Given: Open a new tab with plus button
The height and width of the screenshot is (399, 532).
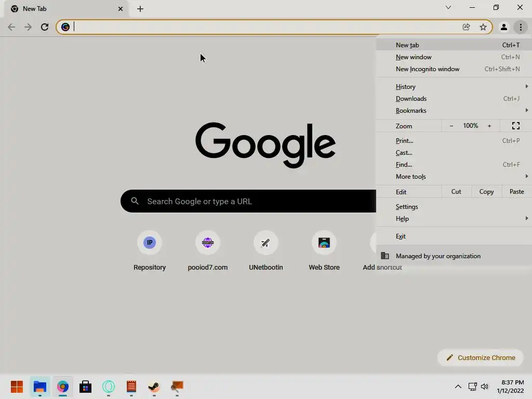Looking at the screenshot, I should [140, 9].
